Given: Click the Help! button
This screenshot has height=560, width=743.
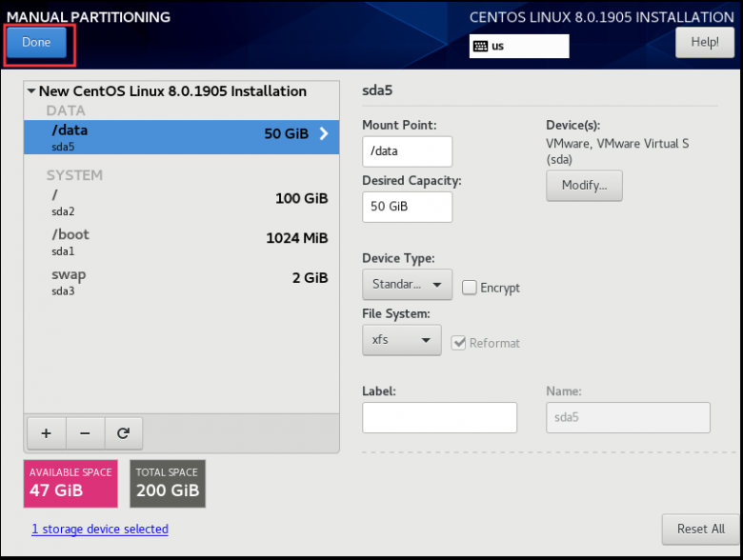Looking at the screenshot, I should [x=704, y=42].
